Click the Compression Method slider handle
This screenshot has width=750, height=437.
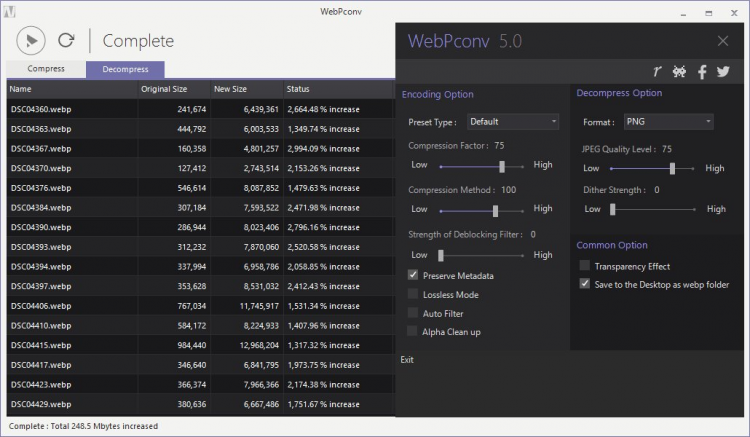(x=495, y=210)
